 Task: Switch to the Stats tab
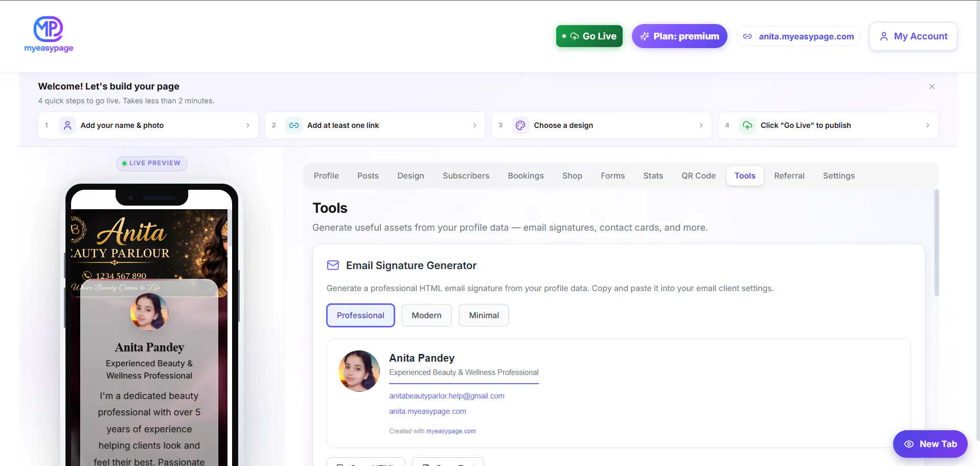click(x=653, y=176)
